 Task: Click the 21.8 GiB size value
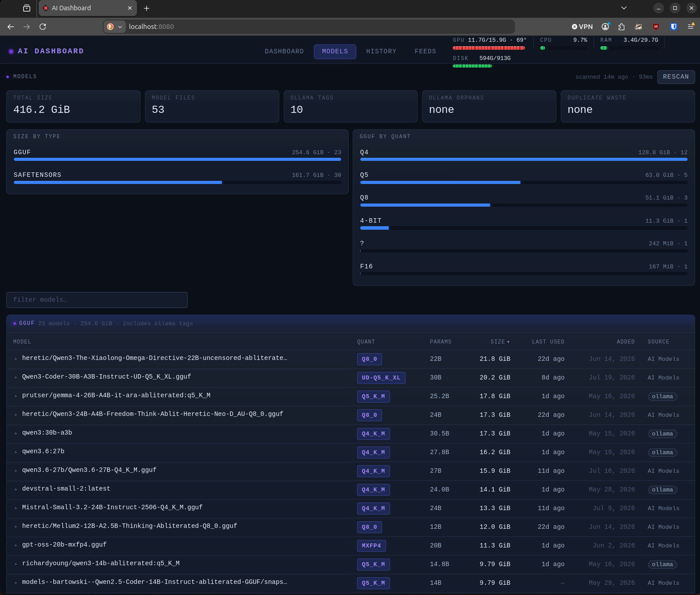495,359
